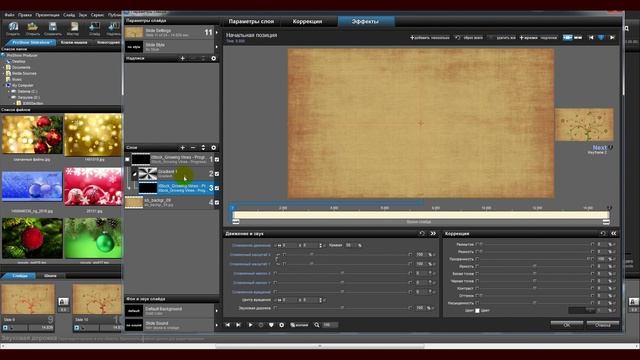Click the копия copy button in the bottom bar
This screenshot has height=360, width=640.
[299, 325]
